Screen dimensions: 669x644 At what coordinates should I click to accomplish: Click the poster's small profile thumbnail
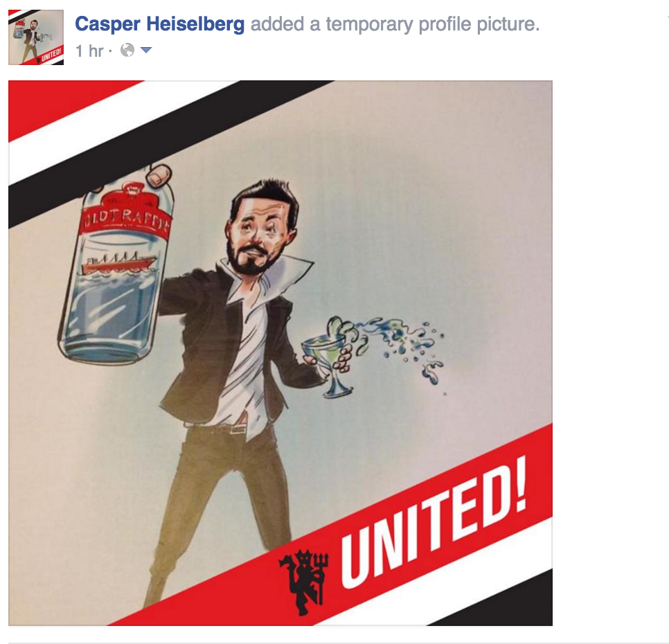36,37
